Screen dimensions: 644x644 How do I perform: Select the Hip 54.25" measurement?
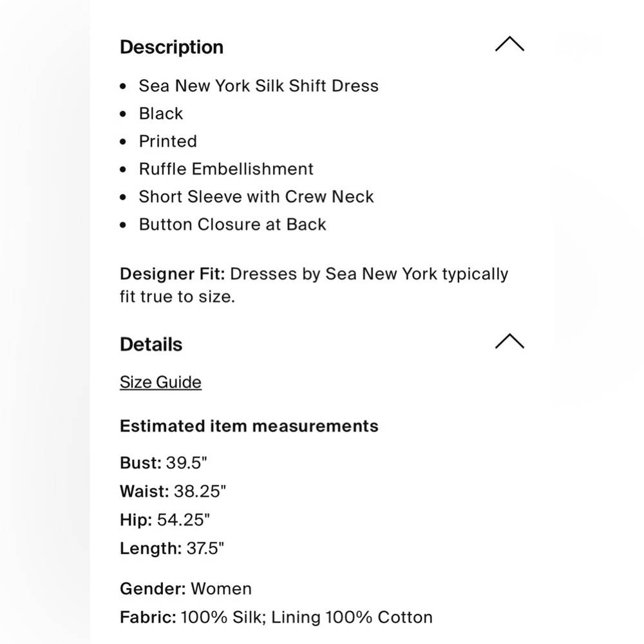(x=165, y=520)
